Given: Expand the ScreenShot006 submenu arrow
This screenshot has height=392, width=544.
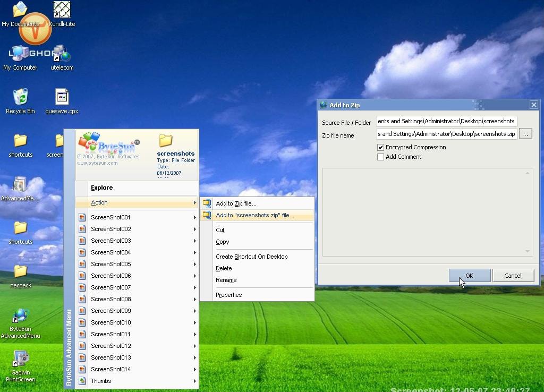Looking at the screenshot, I should click(194, 276).
